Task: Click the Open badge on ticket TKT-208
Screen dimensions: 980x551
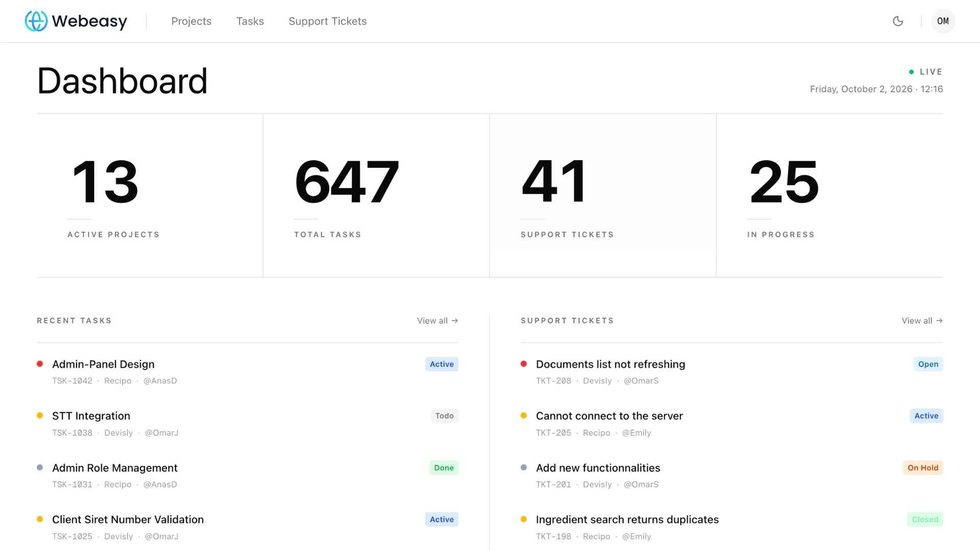Action: pos(928,364)
